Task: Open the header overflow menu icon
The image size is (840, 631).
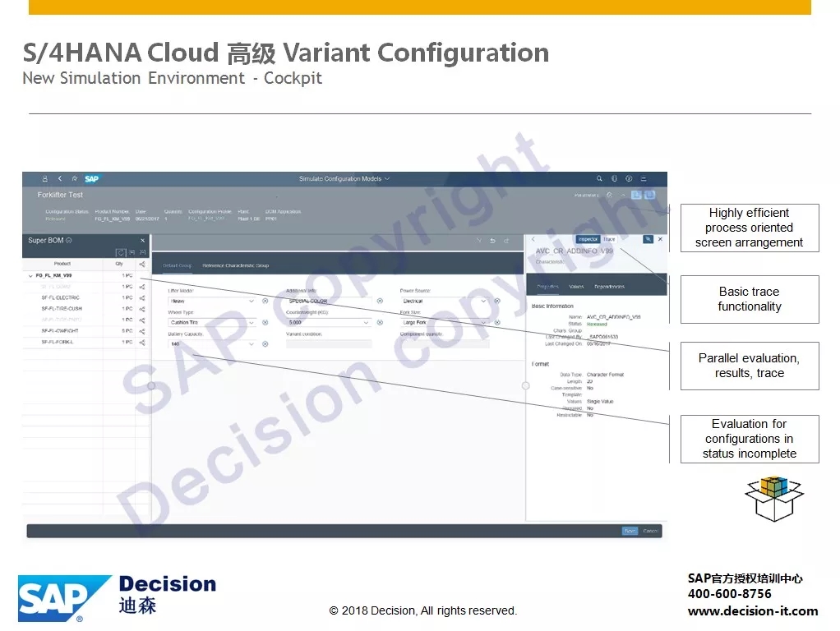Action: (x=644, y=179)
